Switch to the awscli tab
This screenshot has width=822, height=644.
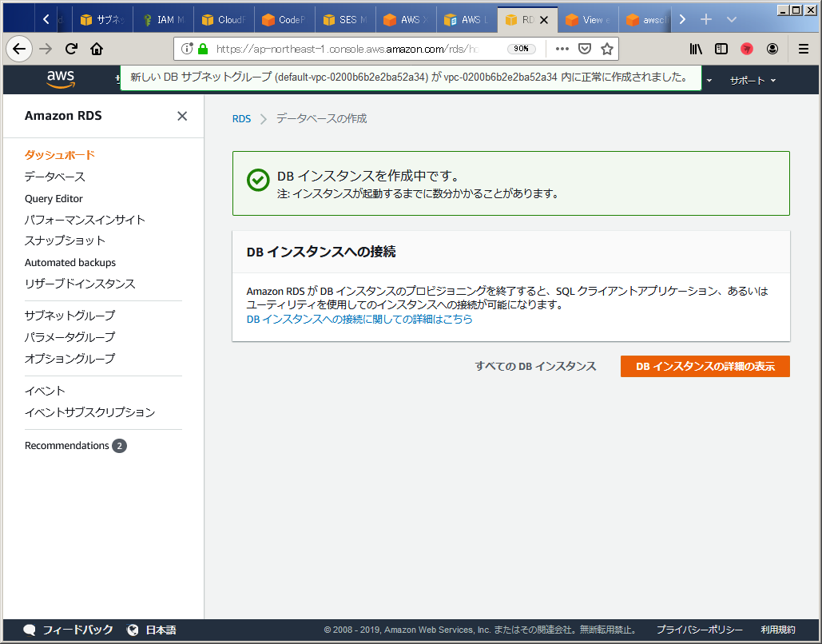coord(646,20)
